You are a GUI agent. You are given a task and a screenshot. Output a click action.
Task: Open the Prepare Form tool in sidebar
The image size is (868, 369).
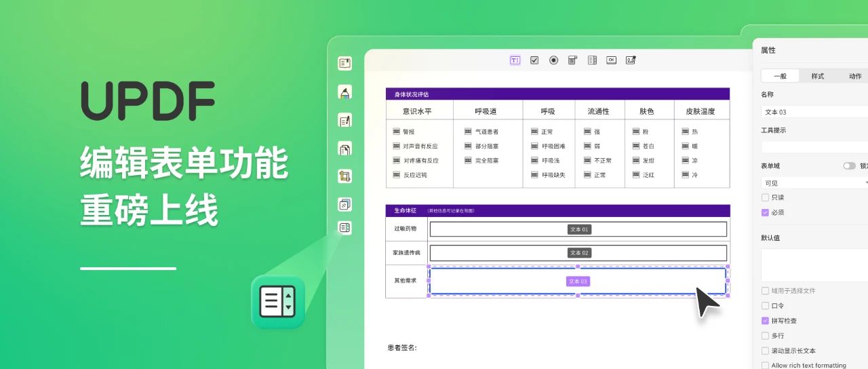click(344, 227)
